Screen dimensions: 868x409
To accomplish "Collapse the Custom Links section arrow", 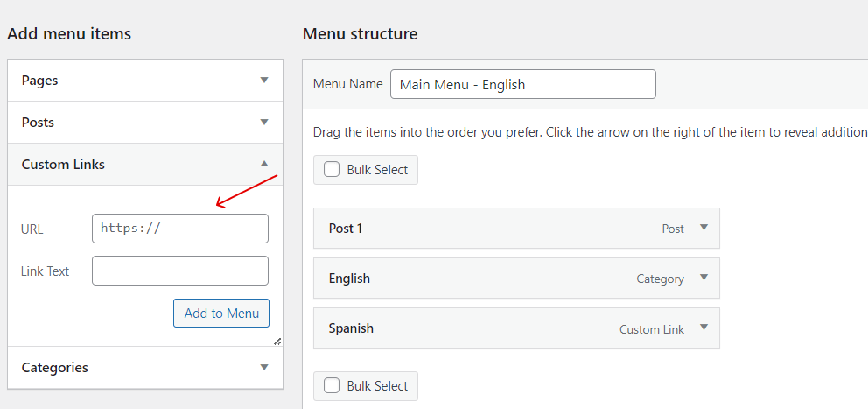I will (x=264, y=164).
